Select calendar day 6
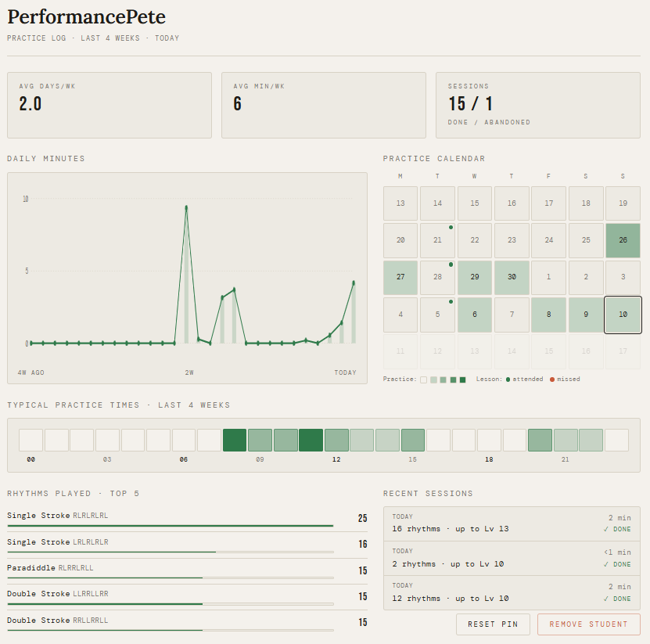The image size is (650, 644). tap(475, 315)
